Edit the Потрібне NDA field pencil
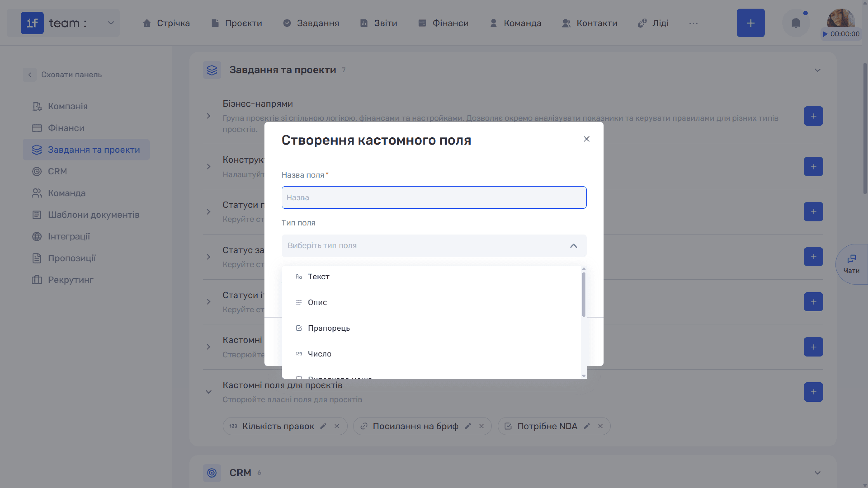This screenshot has height=488, width=868. pos(587,426)
